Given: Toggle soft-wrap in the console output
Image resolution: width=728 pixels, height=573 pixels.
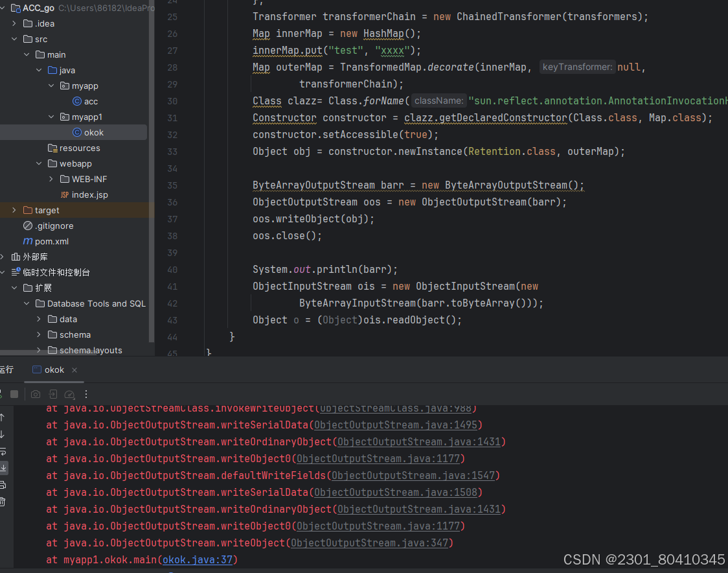Looking at the screenshot, I should click(x=3, y=451).
